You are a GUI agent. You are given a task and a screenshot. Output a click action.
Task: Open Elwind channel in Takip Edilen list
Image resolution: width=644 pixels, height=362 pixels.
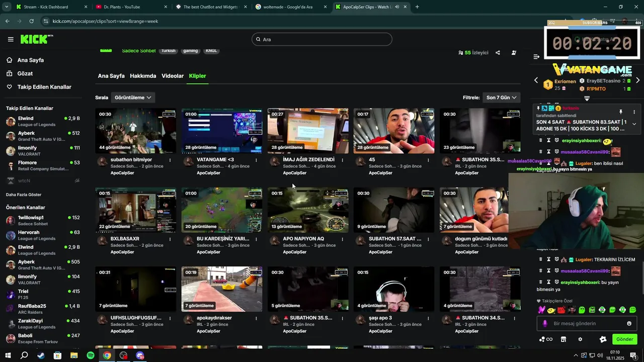point(43,121)
